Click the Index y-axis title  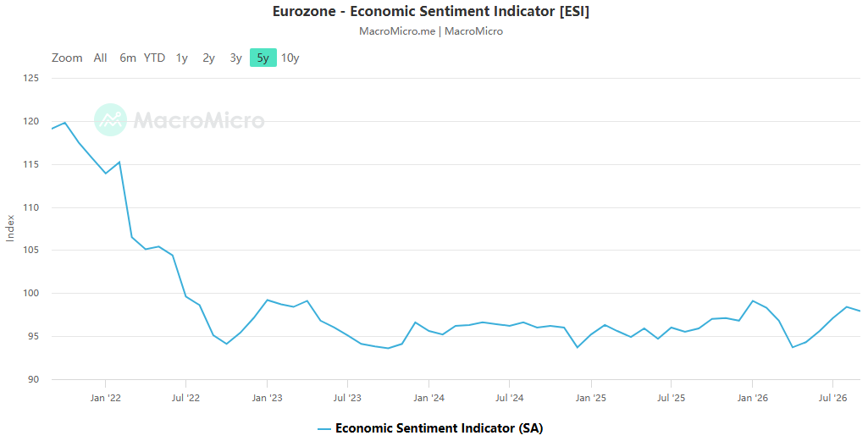(10, 228)
